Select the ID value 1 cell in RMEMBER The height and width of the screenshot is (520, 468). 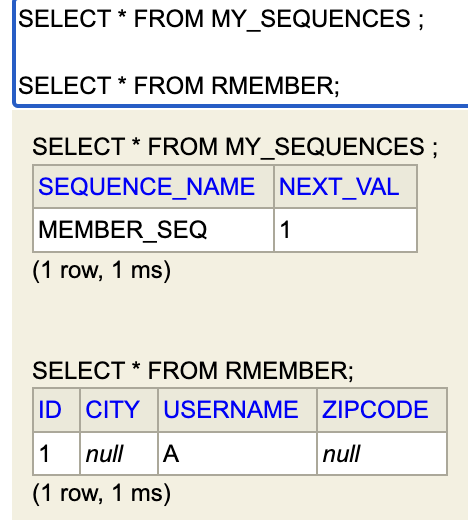point(56,454)
